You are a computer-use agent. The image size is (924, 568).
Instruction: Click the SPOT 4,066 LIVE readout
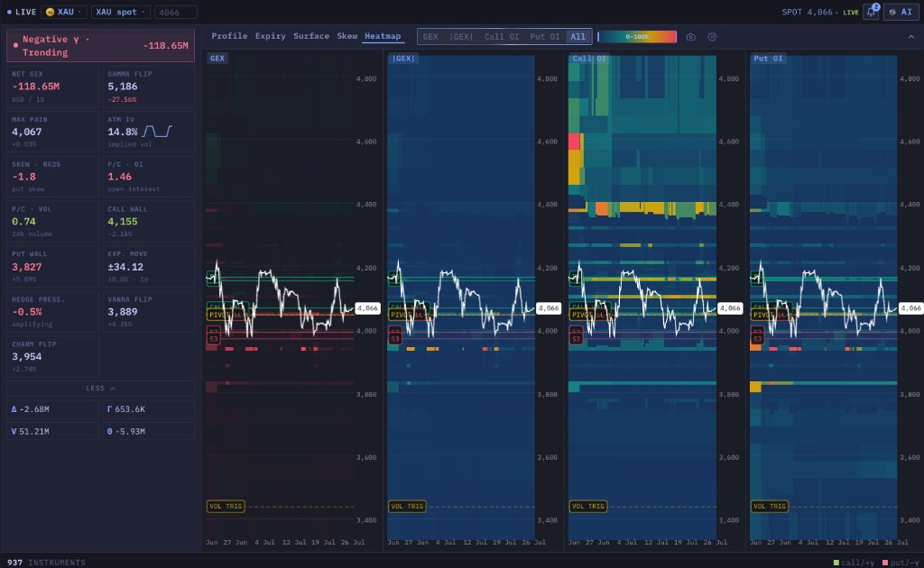[820, 12]
